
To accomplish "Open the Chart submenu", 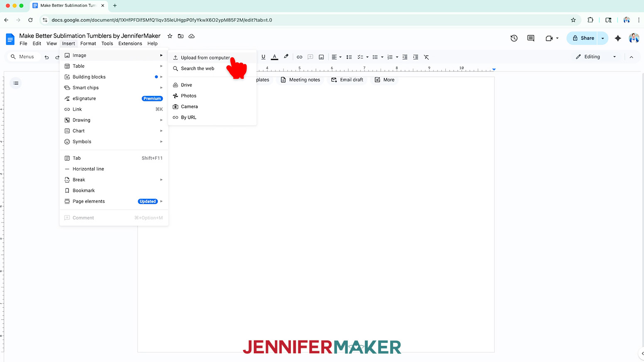I will (x=114, y=131).
